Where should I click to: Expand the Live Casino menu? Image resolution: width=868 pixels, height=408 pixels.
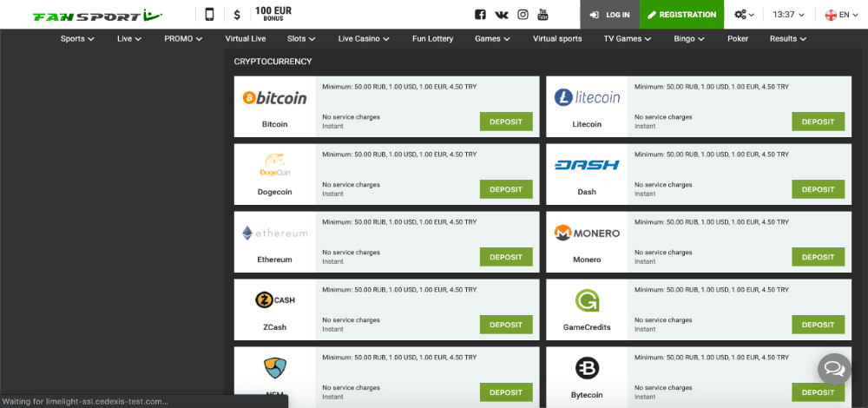pyautogui.click(x=364, y=39)
